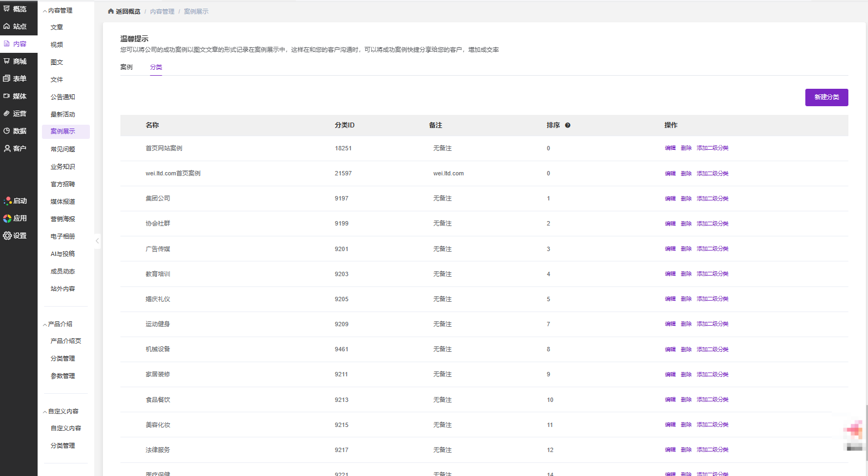Open the 表单 forms icon
Viewport: 868px width, 476px height.
point(7,78)
